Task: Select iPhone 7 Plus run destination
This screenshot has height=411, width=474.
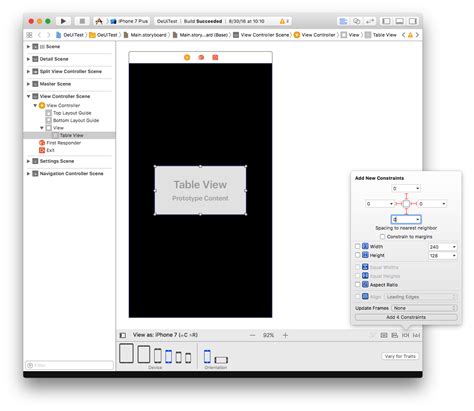Action: point(129,21)
